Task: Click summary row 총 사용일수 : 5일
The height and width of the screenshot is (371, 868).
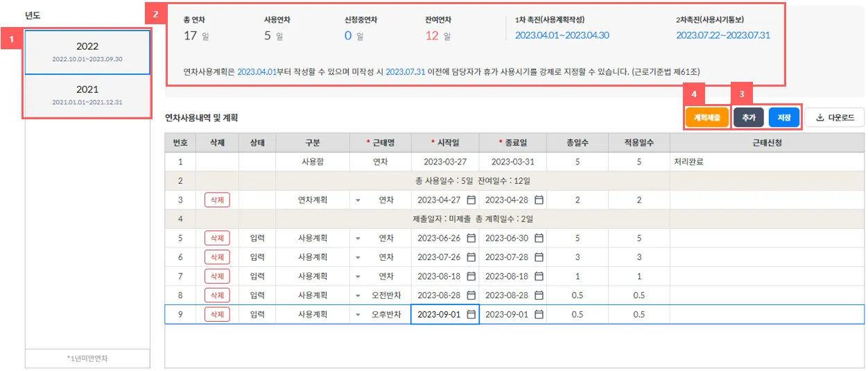Action: point(472,181)
